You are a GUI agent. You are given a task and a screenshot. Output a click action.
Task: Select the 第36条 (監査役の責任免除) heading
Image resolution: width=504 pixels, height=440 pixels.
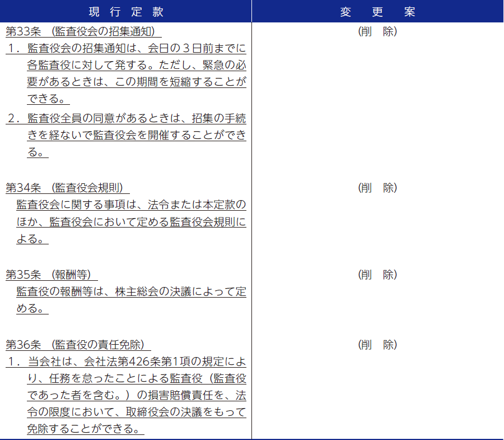[78, 345]
